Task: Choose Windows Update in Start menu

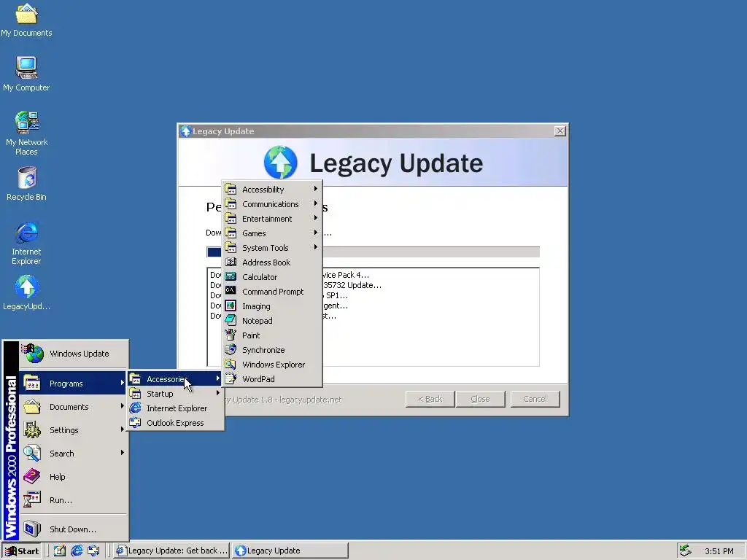Action: 74,354
